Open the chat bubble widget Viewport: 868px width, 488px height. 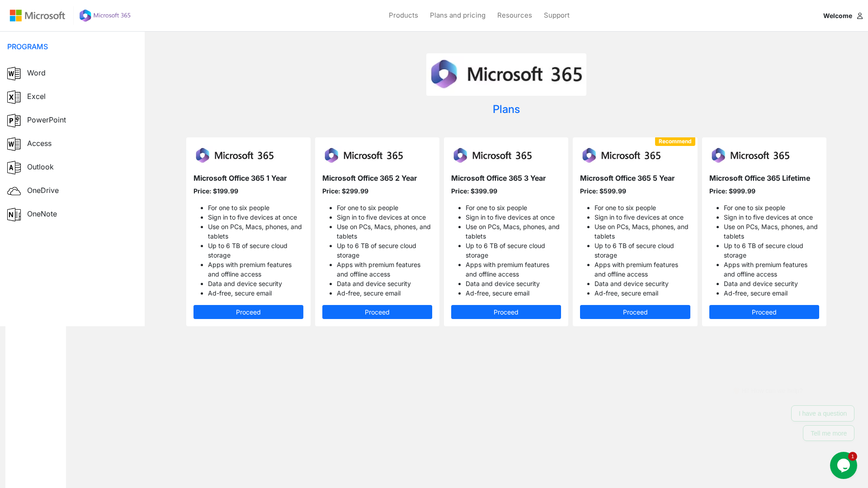(843, 465)
